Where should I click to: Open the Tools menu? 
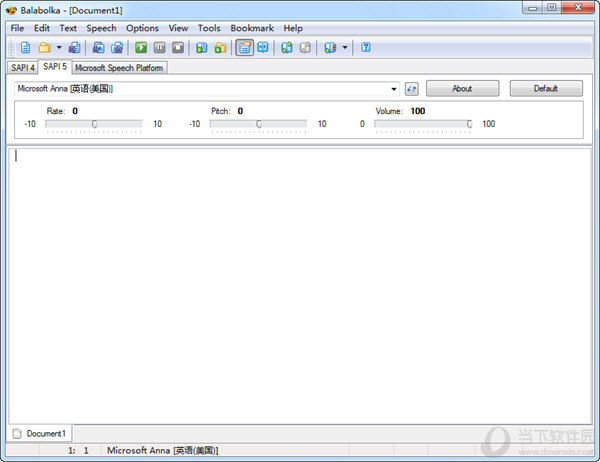click(209, 28)
